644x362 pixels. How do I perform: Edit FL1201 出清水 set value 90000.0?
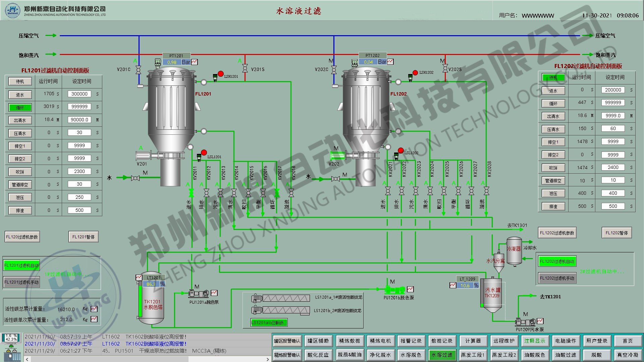coord(79,120)
